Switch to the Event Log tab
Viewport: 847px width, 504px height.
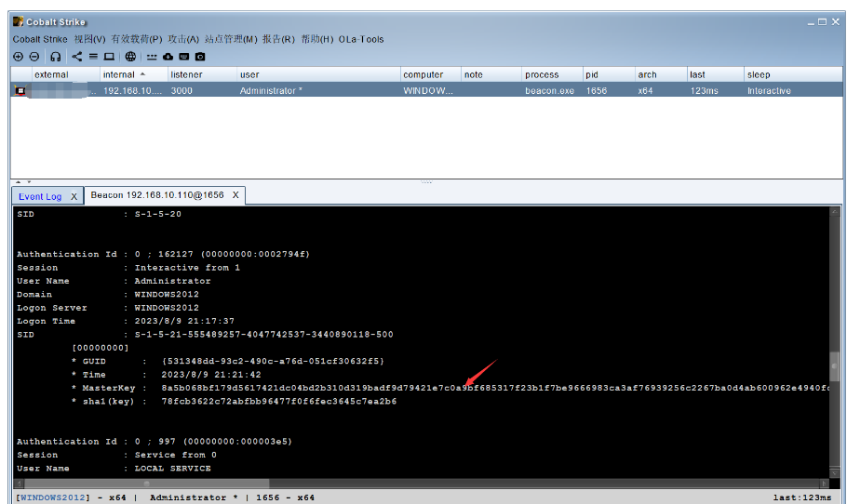[x=40, y=196]
